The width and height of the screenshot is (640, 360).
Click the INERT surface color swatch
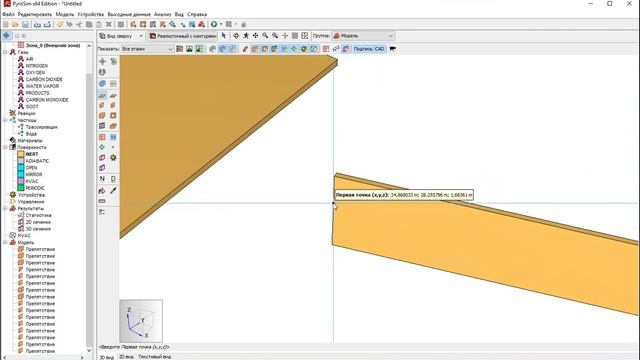tap(21, 154)
